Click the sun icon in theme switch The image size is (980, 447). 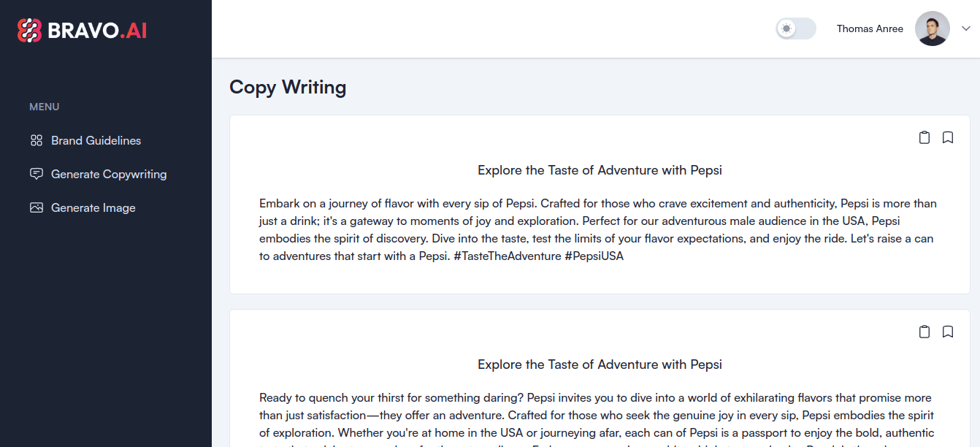(x=786, y=28)
